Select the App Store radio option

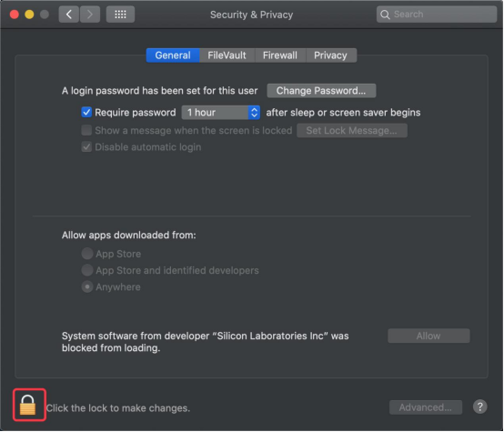click(x=87, y=254)
